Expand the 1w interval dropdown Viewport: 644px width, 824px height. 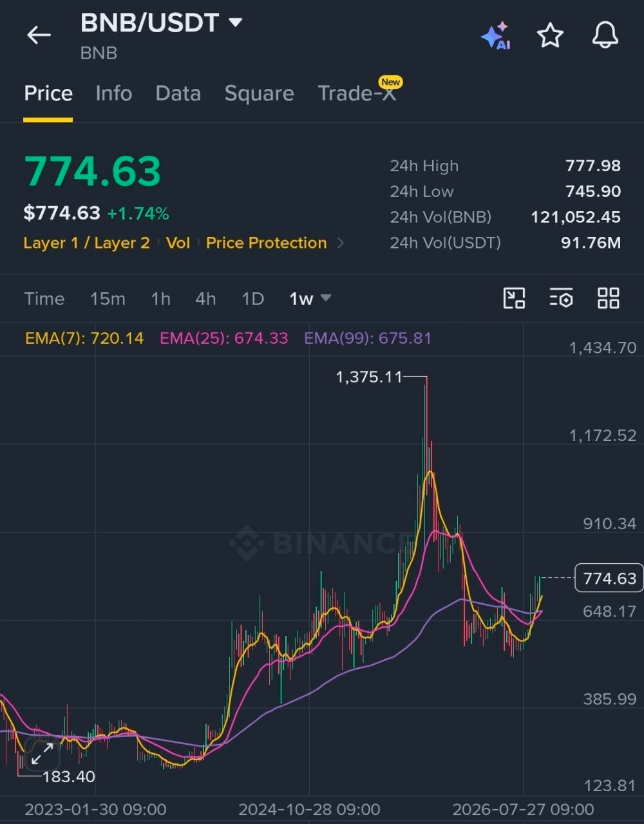coord(310,299)
